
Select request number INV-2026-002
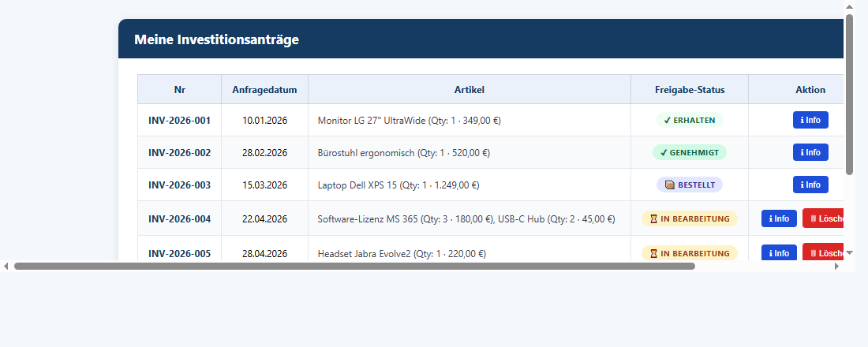click(179, 152)
